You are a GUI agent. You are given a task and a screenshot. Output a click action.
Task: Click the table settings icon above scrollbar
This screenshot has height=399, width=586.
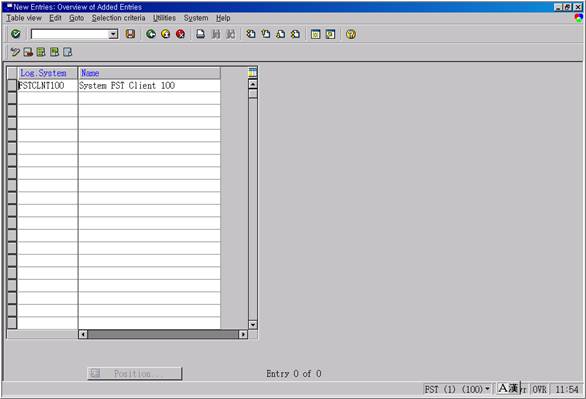click(253, 72)
